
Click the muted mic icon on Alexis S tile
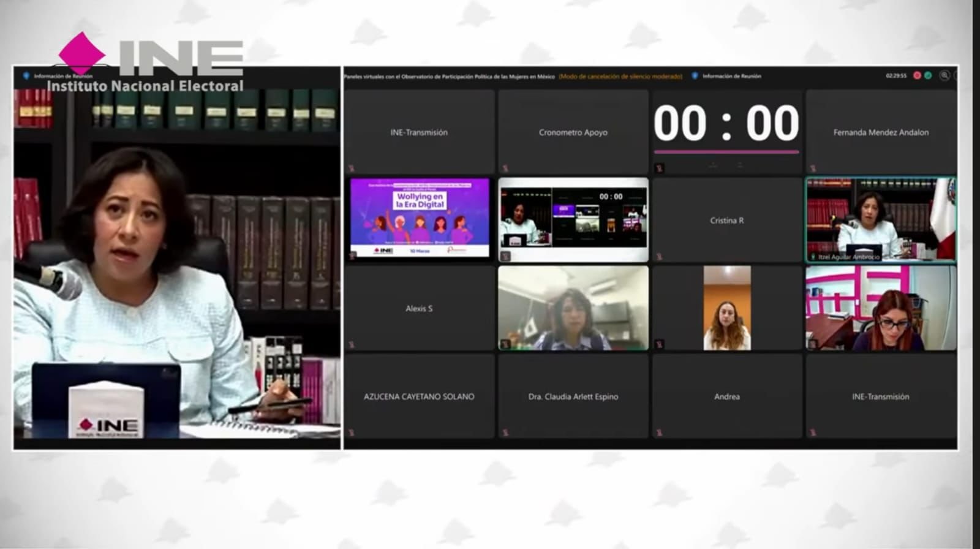point(351,344)
